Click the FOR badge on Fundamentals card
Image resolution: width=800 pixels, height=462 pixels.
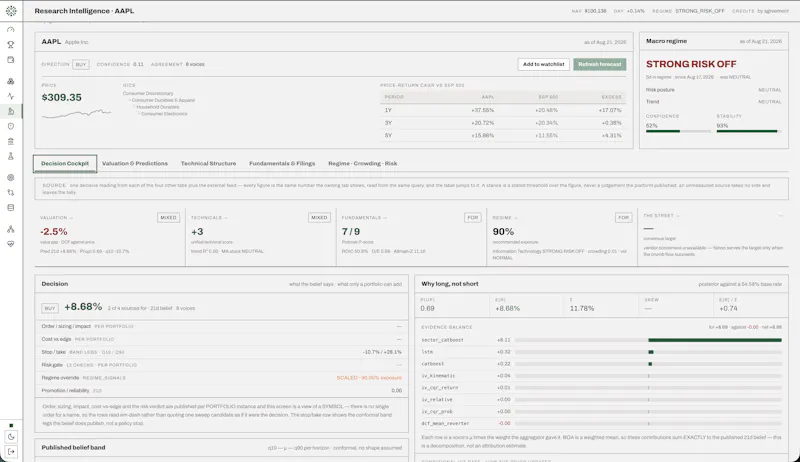[x=472, y=218]
